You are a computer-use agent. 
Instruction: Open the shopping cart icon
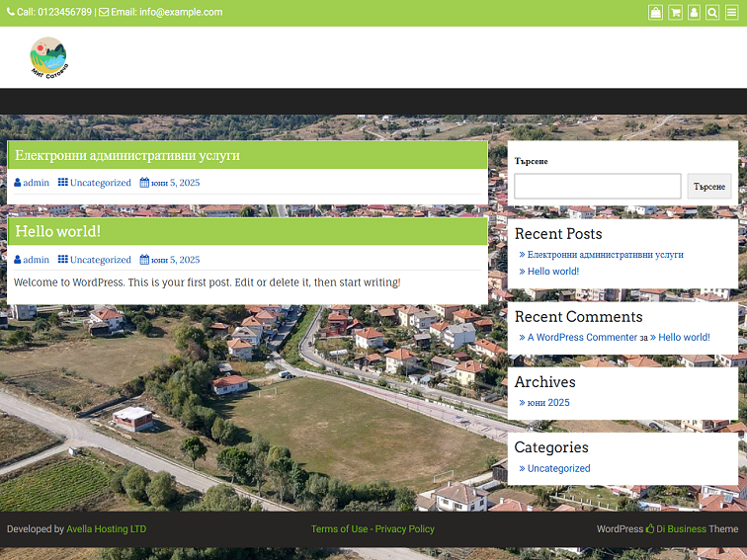[675, 13]
